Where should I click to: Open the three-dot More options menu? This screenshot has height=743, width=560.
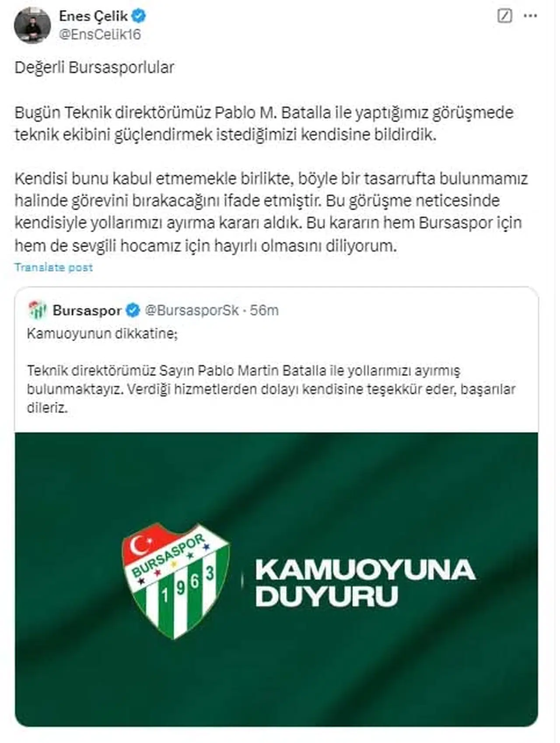(530, 16)
